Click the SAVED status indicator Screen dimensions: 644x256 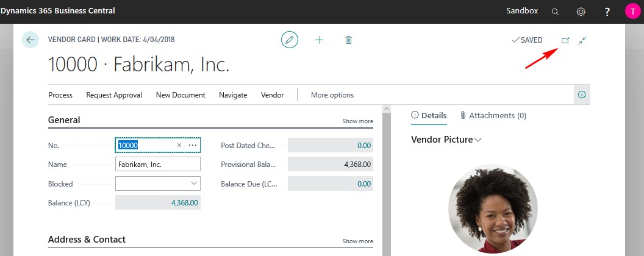527,40
